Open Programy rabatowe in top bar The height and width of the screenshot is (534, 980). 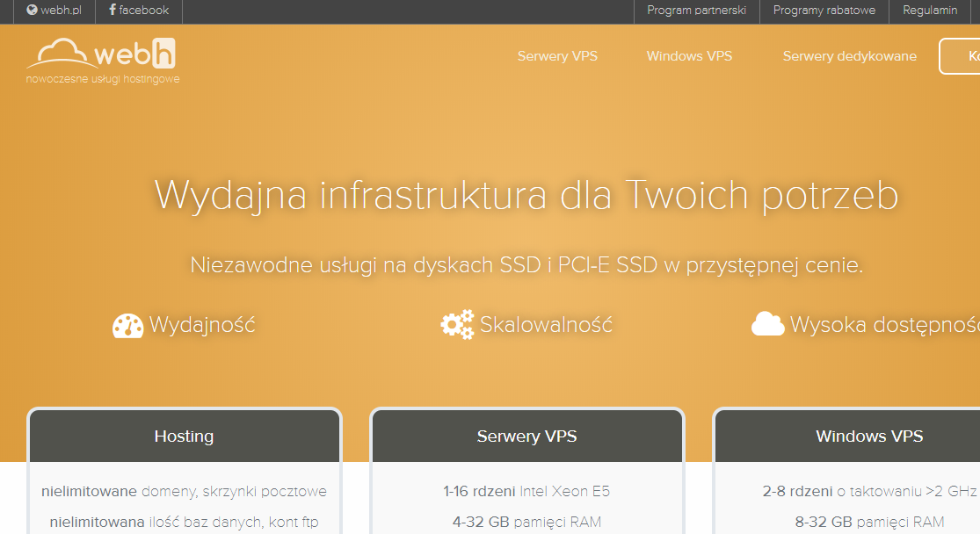(x=824, y=11)
